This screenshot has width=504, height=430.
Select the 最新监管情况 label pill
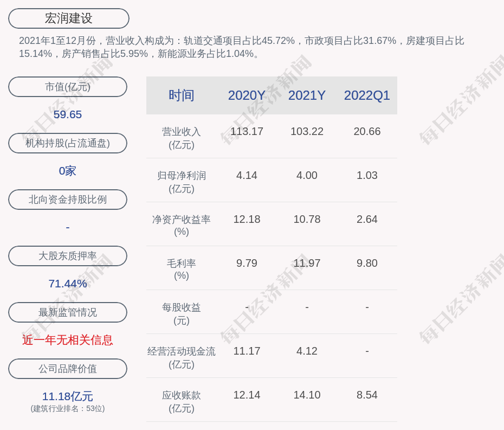tap(68, 312)
